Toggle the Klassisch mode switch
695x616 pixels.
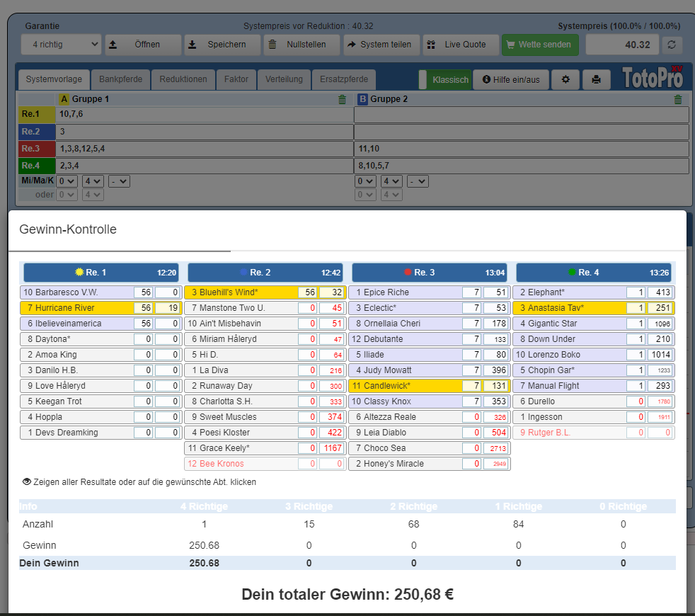(445, 80)
